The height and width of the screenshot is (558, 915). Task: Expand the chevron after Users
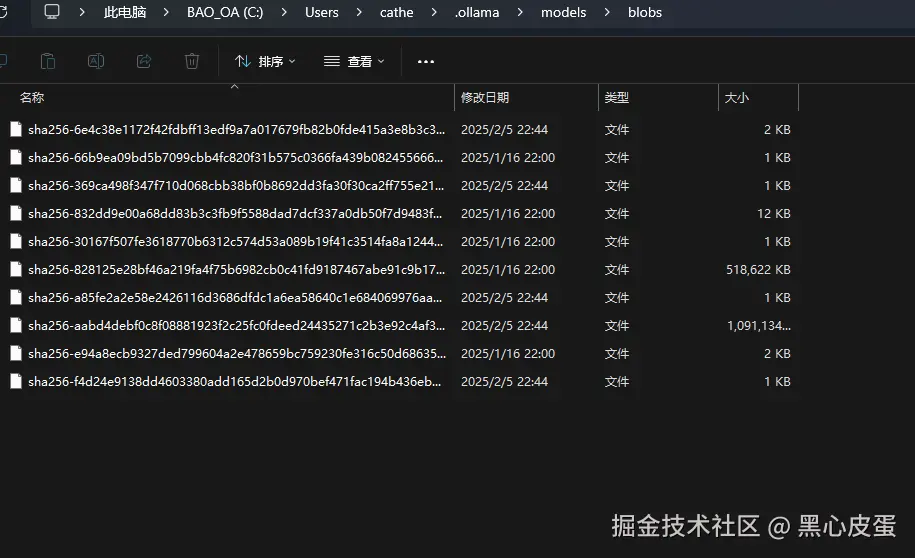pyautogui.click(x=359, y=12)
